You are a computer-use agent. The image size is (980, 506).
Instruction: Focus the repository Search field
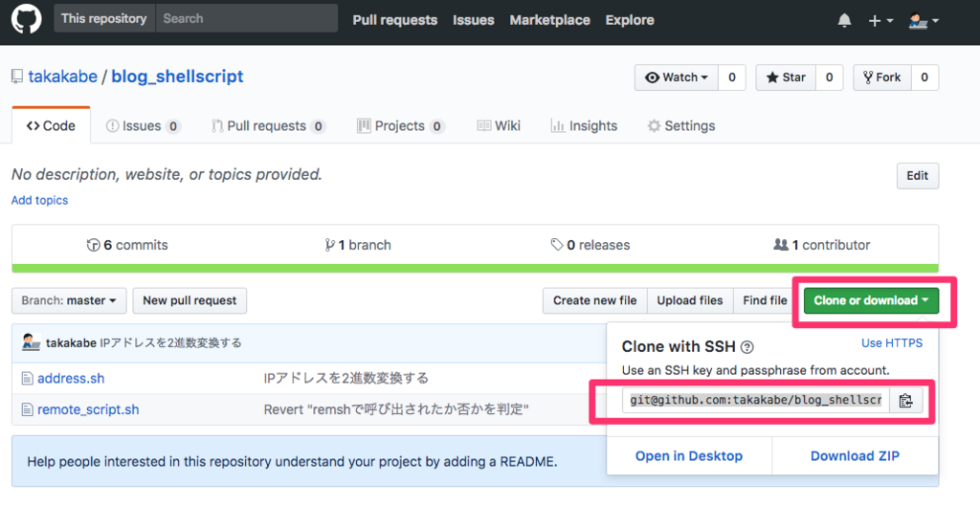click(x=246, y=18)
